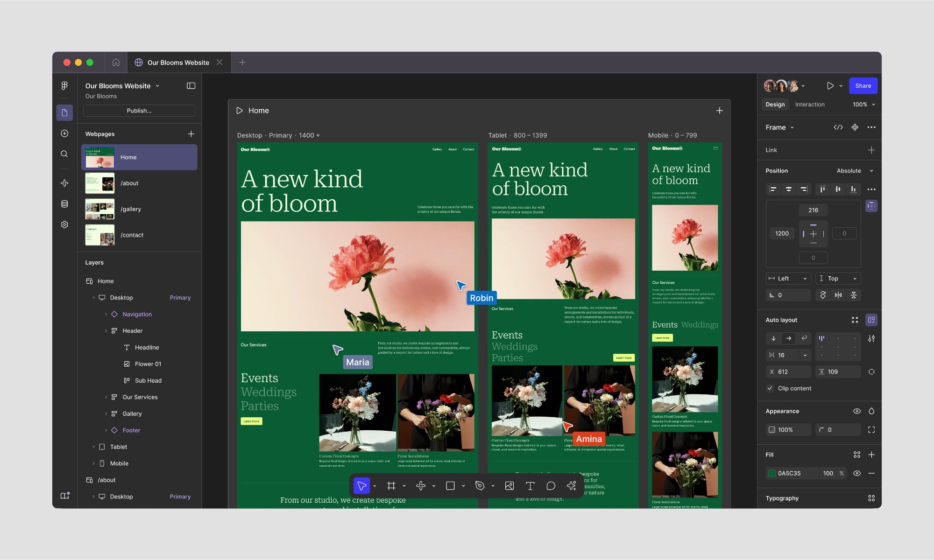Click the Share button

tap(863, 86)
